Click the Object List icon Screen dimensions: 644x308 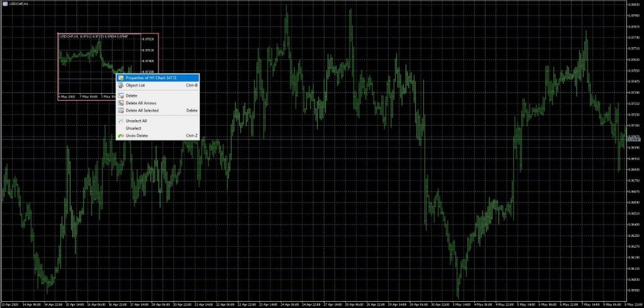click(x=121, y=85)
